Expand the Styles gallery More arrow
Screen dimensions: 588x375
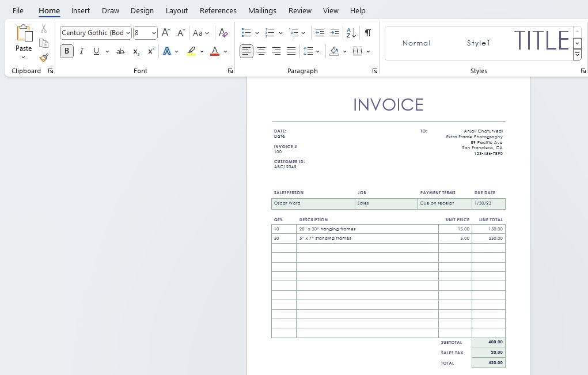click(x=577, y=55)
